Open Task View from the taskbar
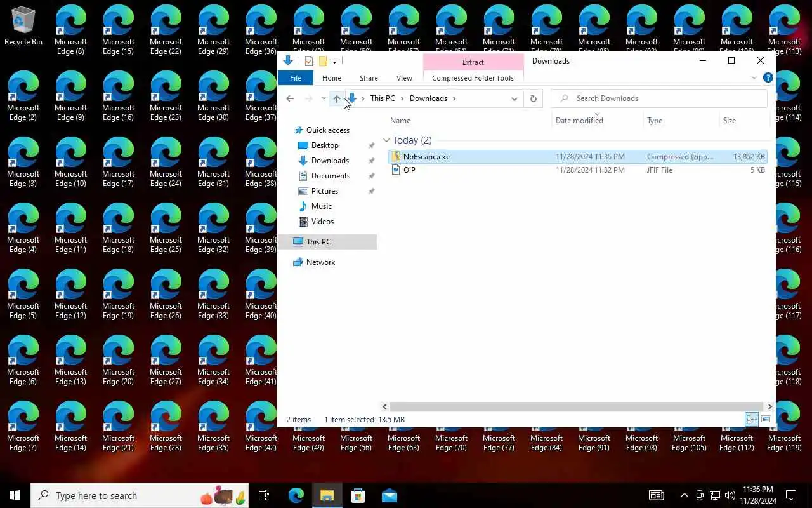This screenshot has width=812, height=508. (x=264, y=495)
